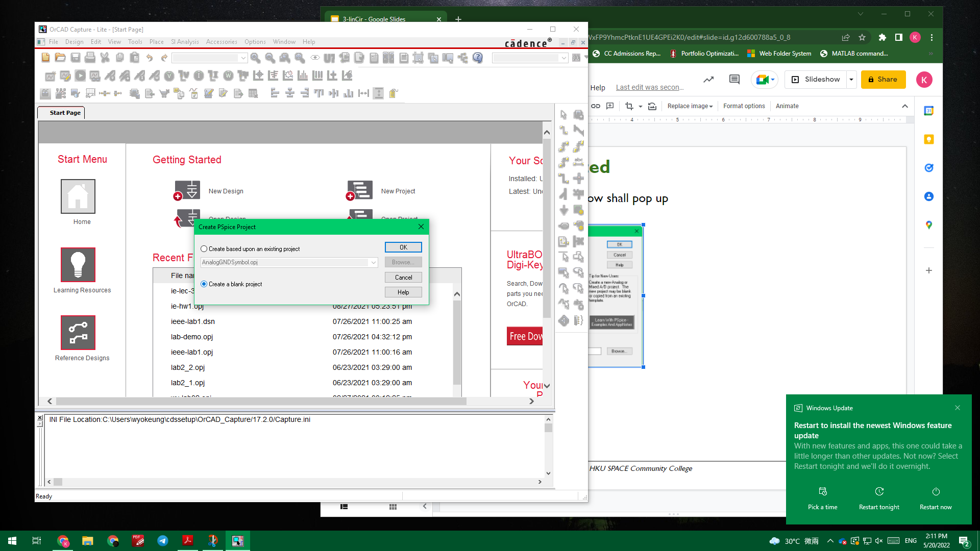The height and width of the screenshot is (551, 980).
Task: Click Start Page horizontal scrollbar
Action: click(261, 402)
